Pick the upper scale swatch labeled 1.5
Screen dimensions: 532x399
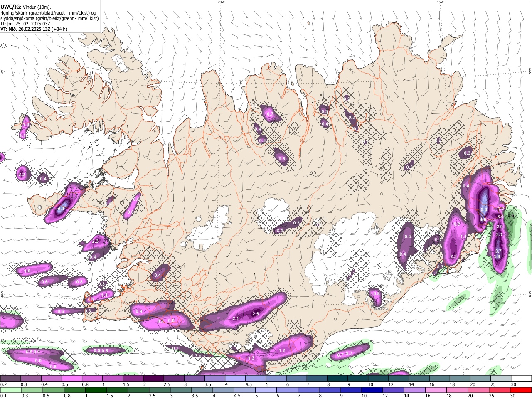pos(133,379)
